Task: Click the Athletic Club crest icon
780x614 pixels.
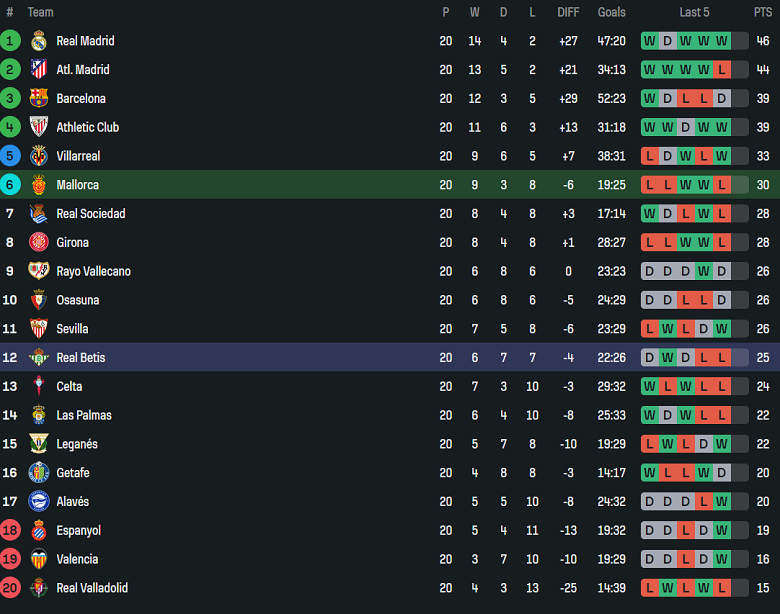Action: [39, 127]
